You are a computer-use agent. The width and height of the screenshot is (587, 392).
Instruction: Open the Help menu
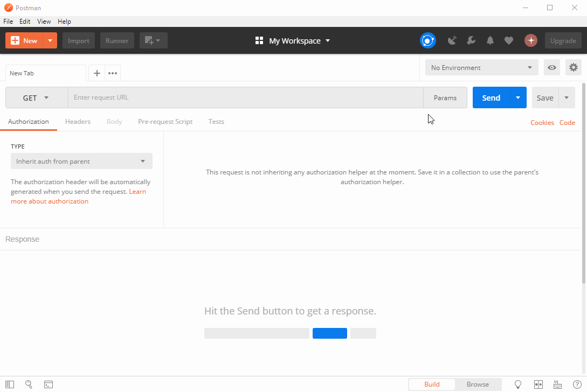[64, 22]
